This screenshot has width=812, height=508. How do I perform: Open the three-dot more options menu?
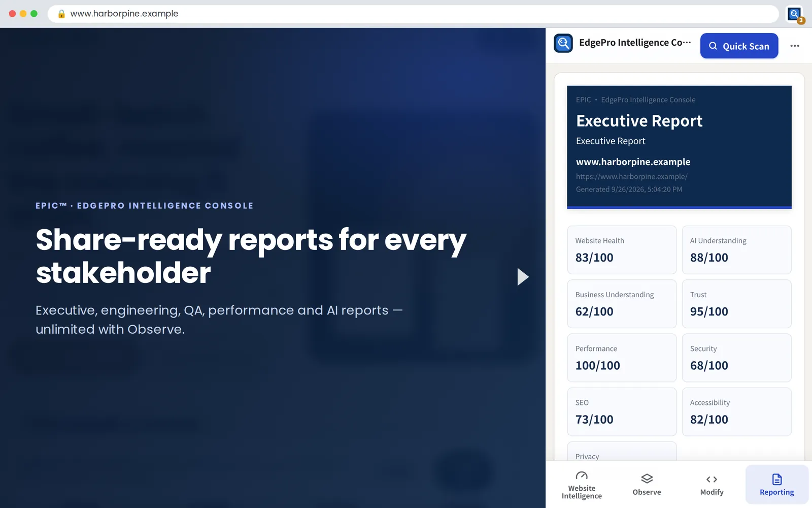(795, 46)
